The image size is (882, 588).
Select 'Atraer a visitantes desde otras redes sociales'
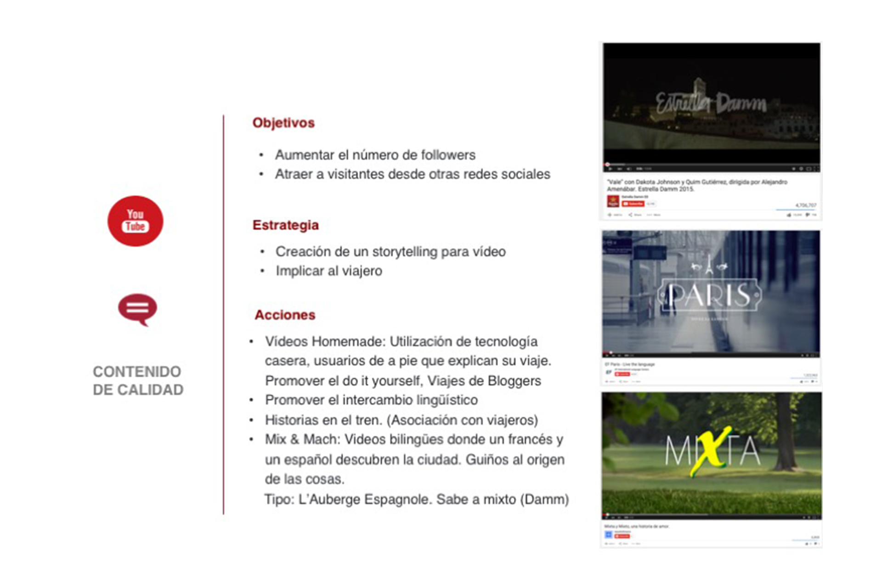click(x=413, y=174)
